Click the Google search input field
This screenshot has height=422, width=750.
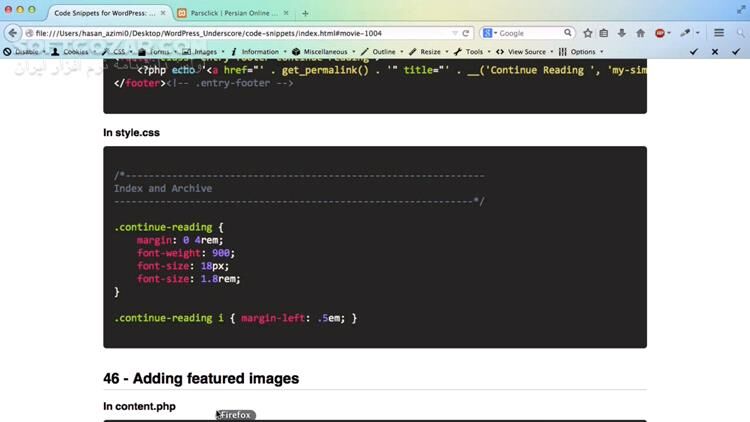coord(528,33)
